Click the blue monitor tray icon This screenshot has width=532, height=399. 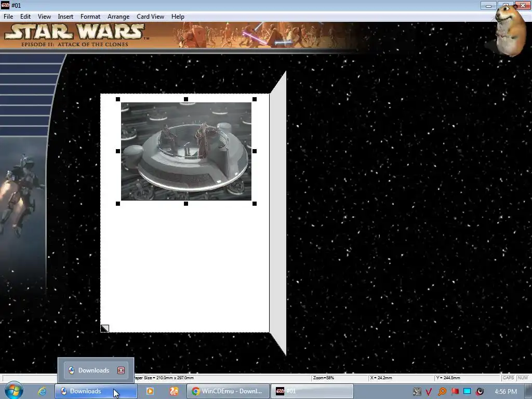tap(467, 391)
